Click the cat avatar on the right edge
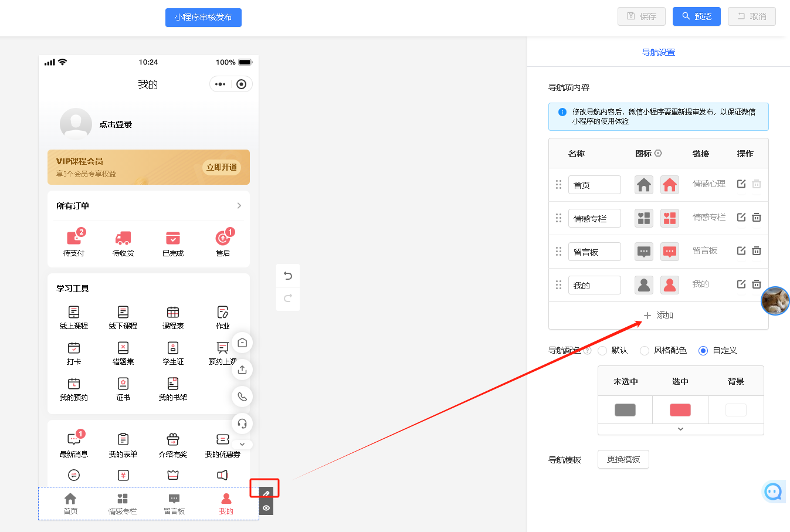 pos(775,301)
